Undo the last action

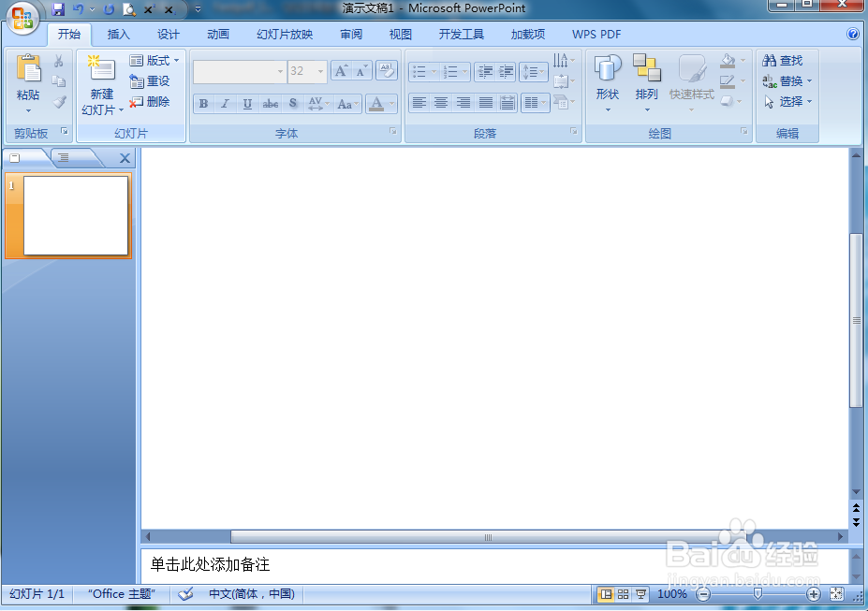click(x=78, y=9)
